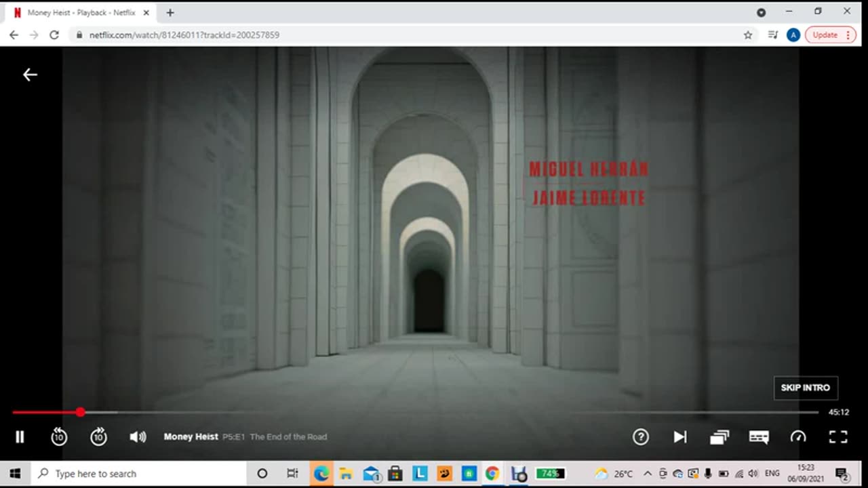The width and height of the screenshot is (868, 488).
Task: Open the clock showing 15:23
Action: 806,474
